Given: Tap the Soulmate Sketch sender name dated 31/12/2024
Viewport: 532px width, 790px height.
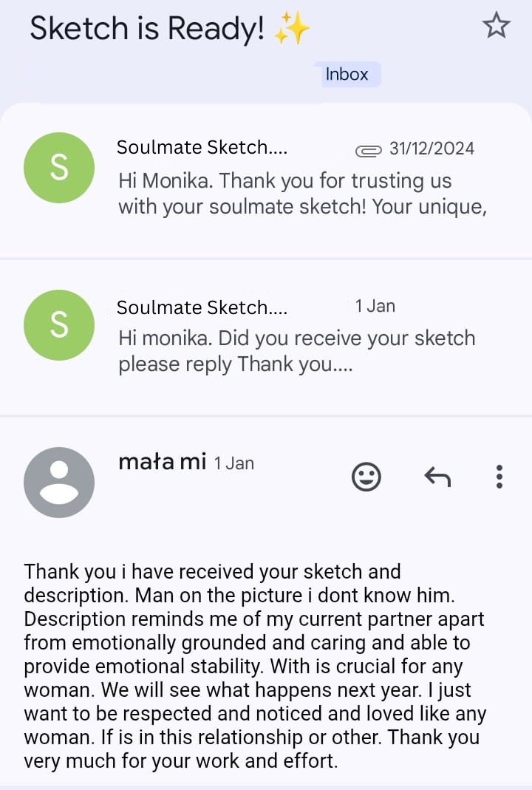Looking at the screenshot, I should click(x=202, y=148).
